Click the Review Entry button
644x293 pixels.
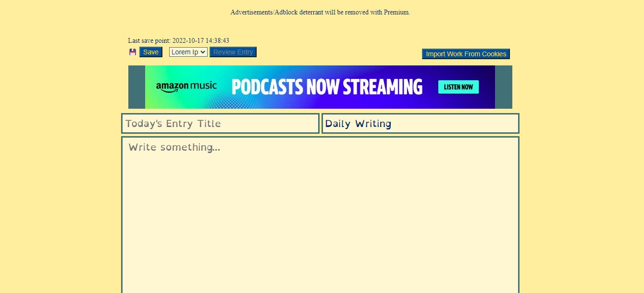233,52
